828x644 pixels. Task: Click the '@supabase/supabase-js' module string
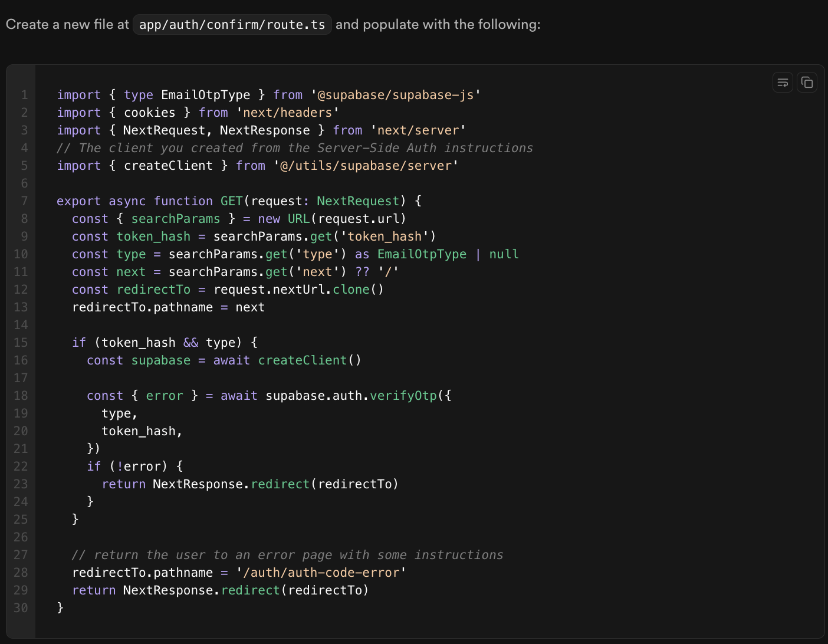click(x=395, y=94)
